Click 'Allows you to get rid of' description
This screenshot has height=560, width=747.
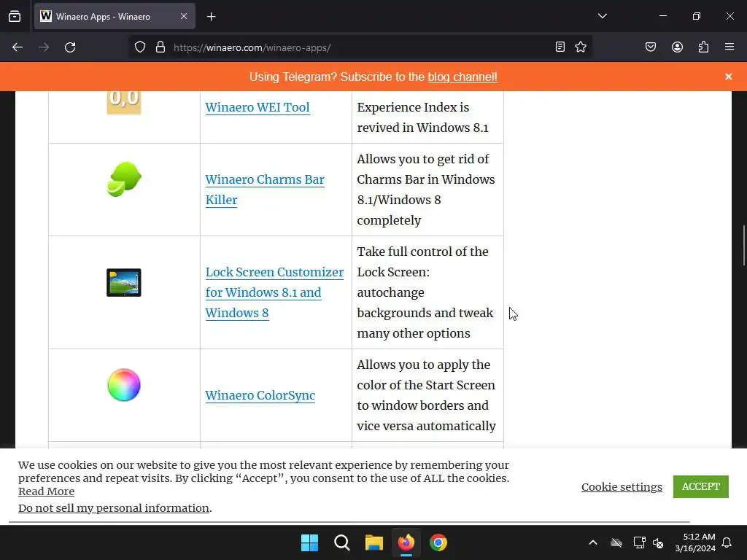click(x=426, y=190)
